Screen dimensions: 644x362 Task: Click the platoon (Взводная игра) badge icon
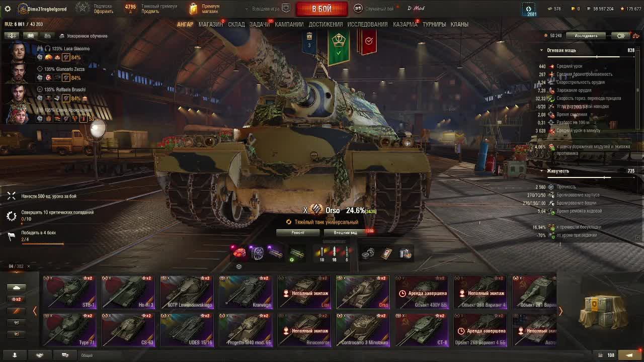coord(286,9)
